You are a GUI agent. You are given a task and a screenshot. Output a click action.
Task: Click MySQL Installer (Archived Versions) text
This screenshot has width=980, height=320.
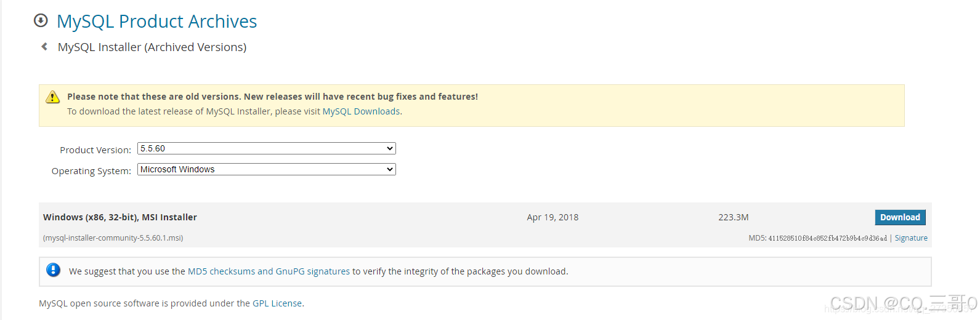tap(152, 47)
